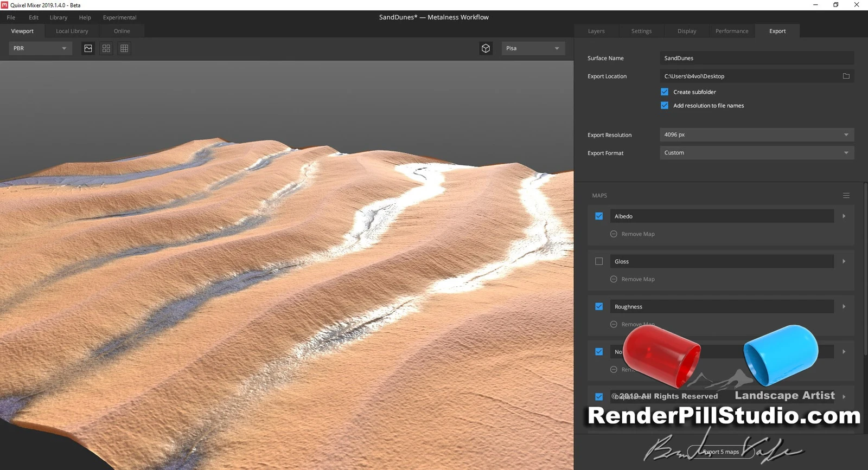Switch to the Online tab
The width and height of the screenshot is (868, 470).
tap(122, 31)
